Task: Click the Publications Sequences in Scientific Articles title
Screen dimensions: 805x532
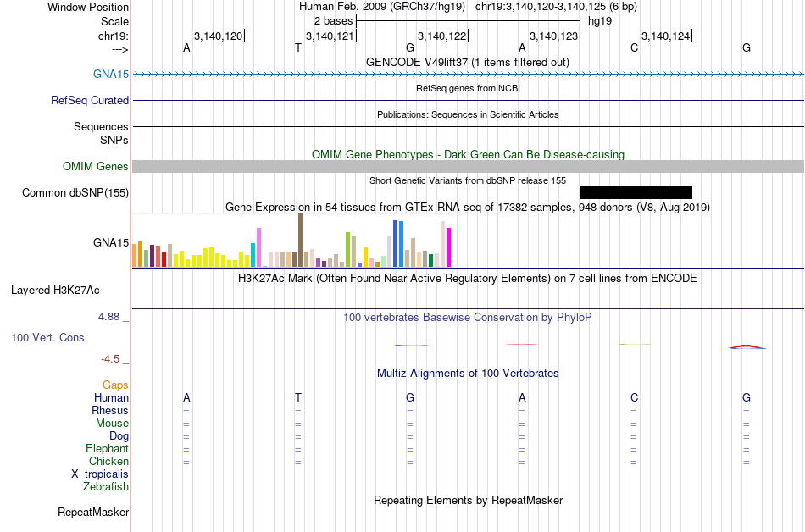Action: pos(468,114)
